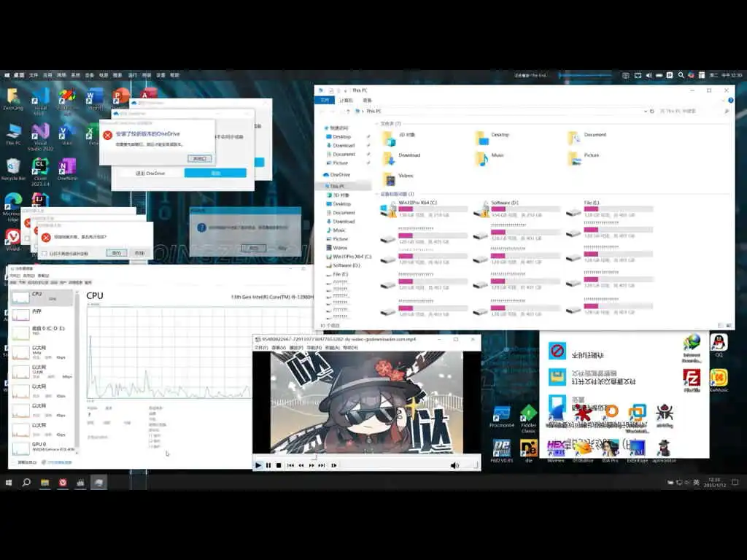Open Resource Monitor link in Task Manager
The width and height of the screenshot is (747, 560).
point(57,462)
